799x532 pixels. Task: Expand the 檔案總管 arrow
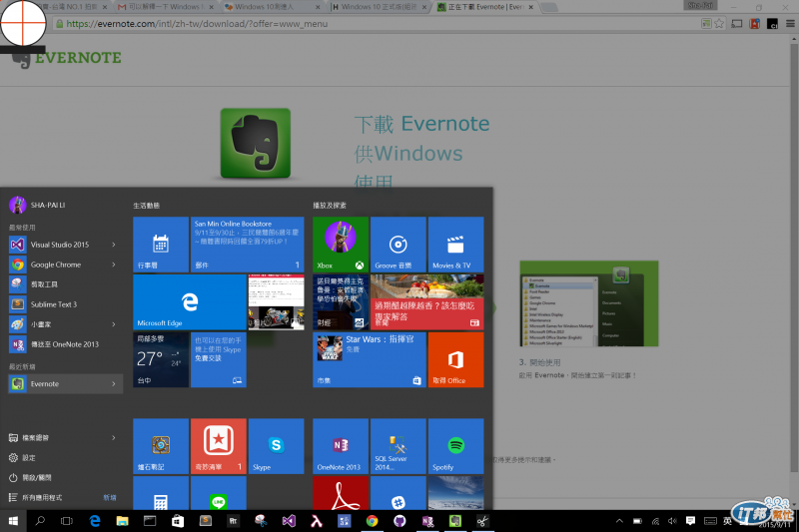pos(114,438)
